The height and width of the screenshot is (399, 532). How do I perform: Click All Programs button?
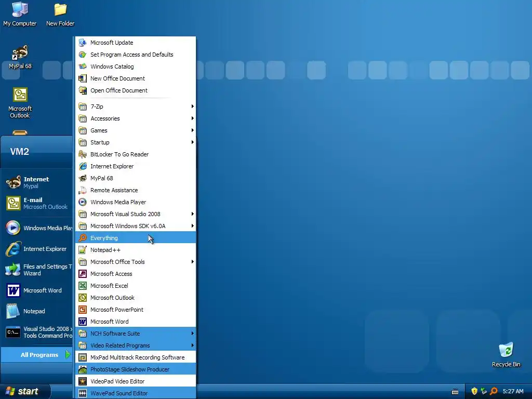37,355
